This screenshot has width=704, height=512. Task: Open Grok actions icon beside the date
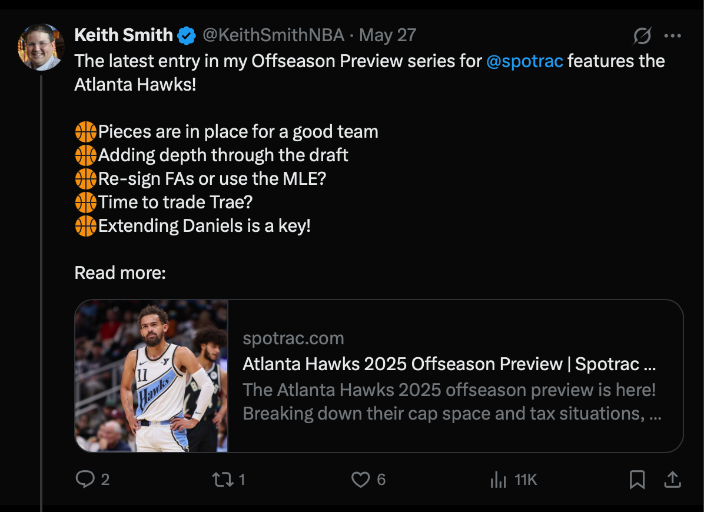[x=643, y=36]
